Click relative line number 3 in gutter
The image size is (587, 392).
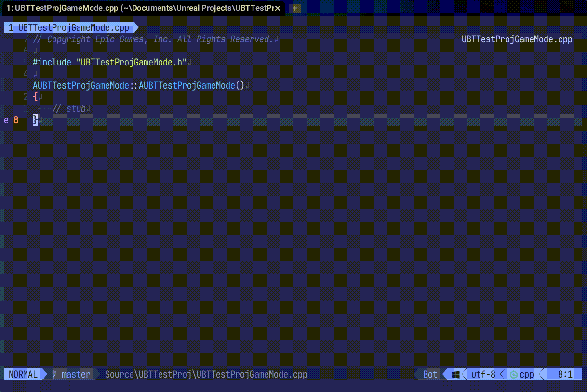26,85
